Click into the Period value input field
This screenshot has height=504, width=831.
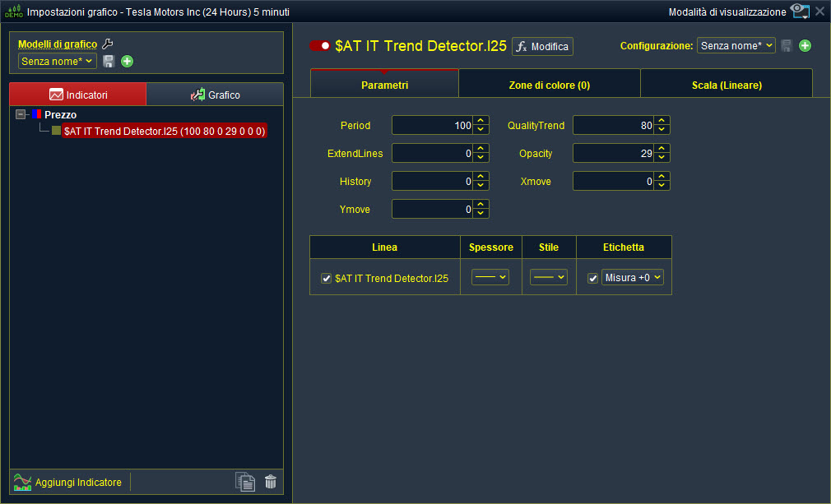[432, 126]
